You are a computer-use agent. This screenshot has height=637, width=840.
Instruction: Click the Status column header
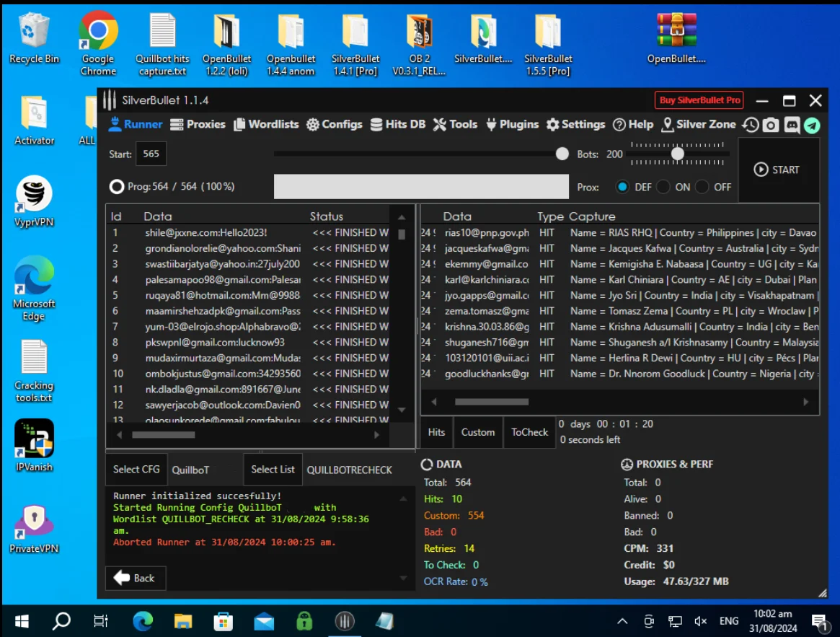326,216
